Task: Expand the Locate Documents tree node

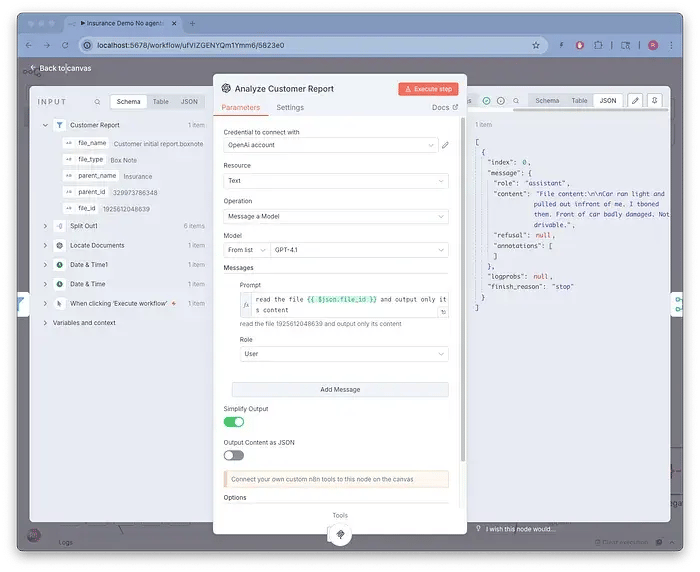Action: point(45,245)
